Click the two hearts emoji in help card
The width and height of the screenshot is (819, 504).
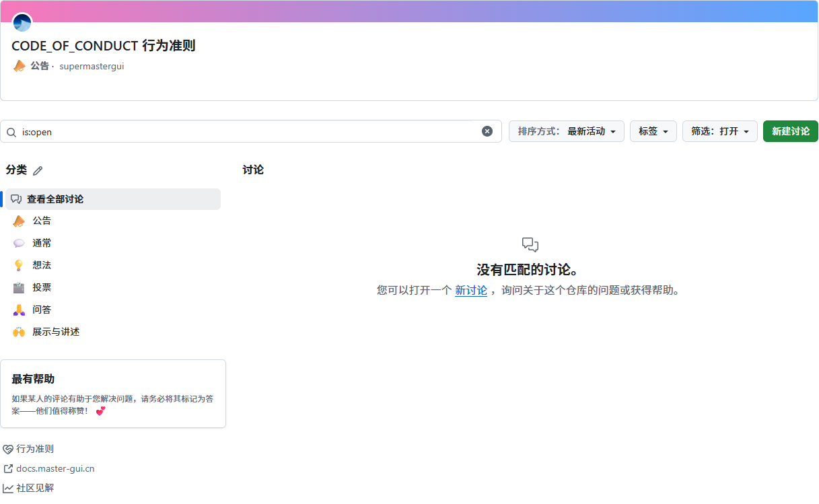coord(100,410)
